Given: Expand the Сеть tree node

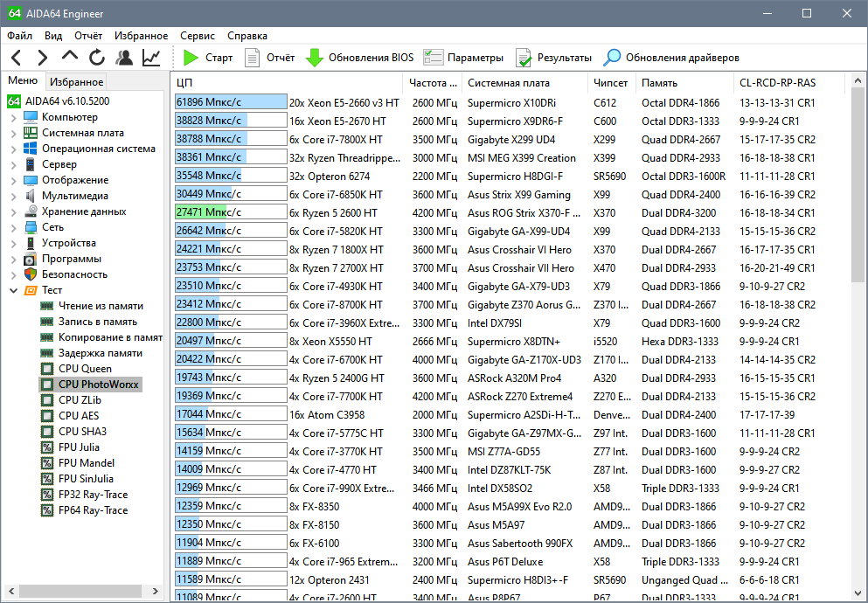Looking at the screenshot, I should 13,227.
